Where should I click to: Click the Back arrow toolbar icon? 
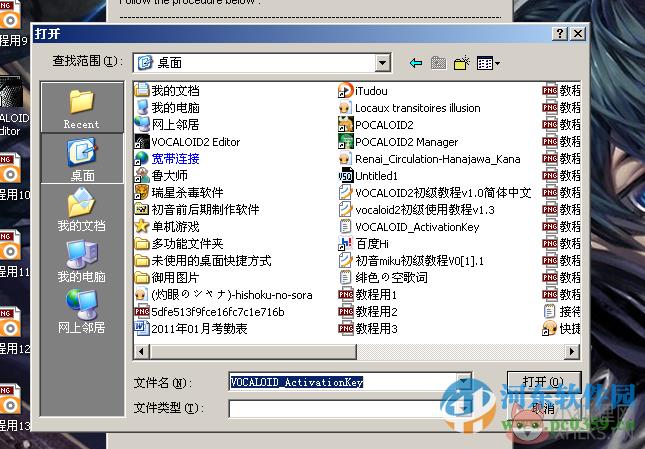coord(416,63)
